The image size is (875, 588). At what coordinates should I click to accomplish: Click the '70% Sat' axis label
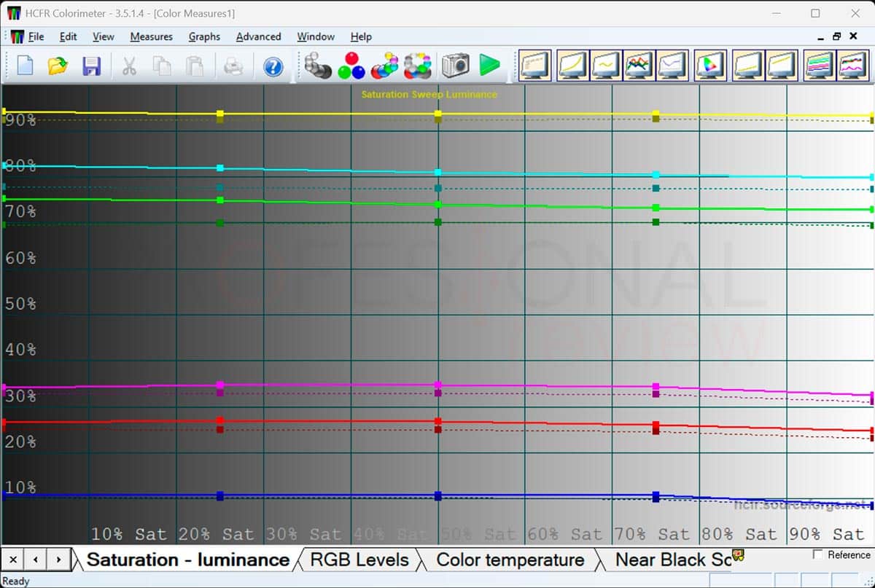pos(653,534)
